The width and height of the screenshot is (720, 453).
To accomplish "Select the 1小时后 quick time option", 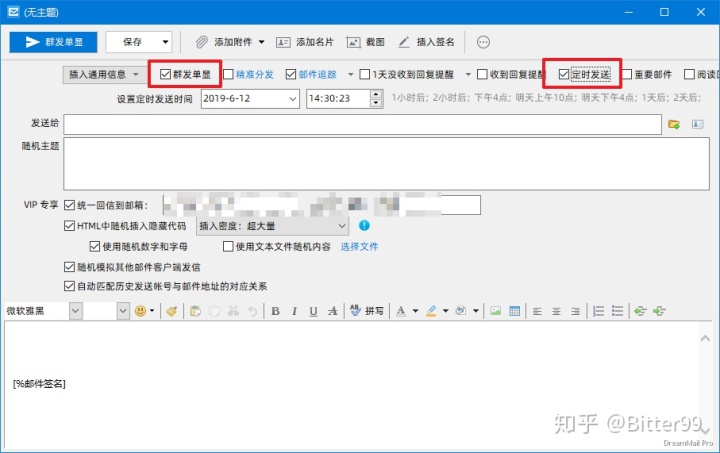I will [410, 98].
